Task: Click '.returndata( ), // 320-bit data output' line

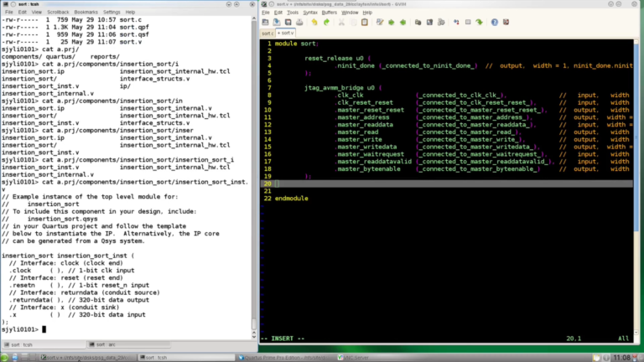Action: [80, 300]
